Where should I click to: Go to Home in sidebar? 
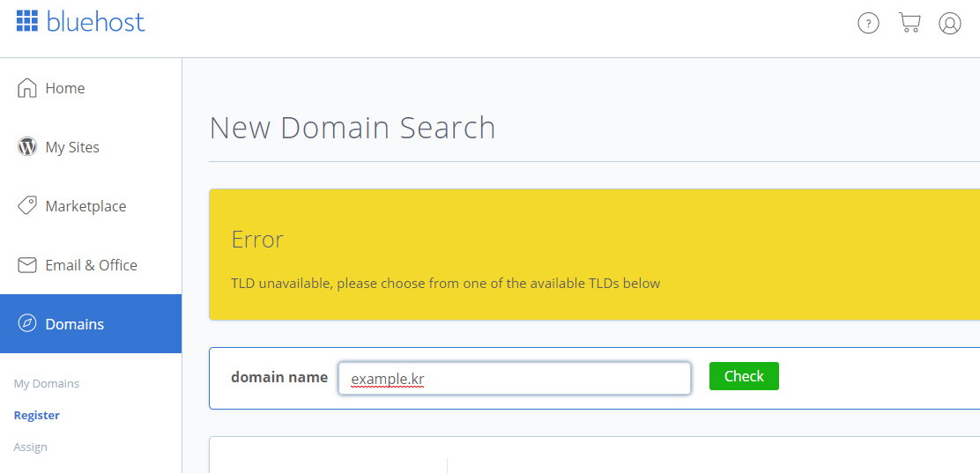pyautogui.click(x=91, y=88)
